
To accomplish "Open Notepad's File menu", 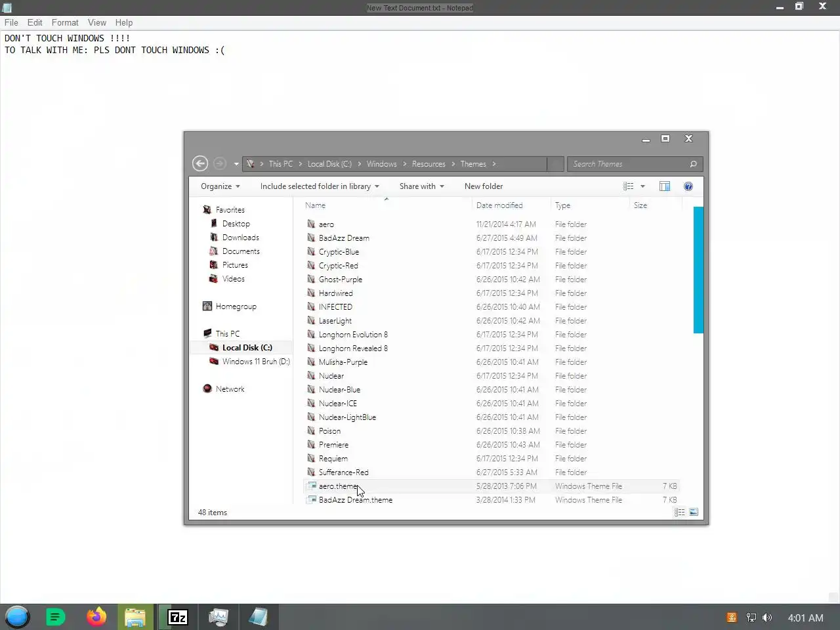I will [x=11, y=22].
